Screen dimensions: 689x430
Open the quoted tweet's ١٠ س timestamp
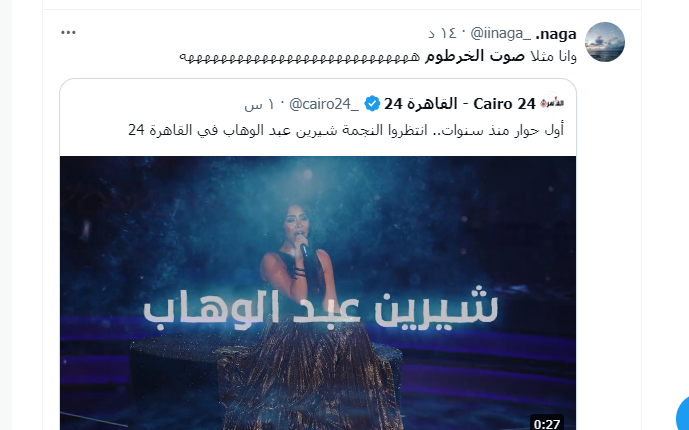(259, 105)
